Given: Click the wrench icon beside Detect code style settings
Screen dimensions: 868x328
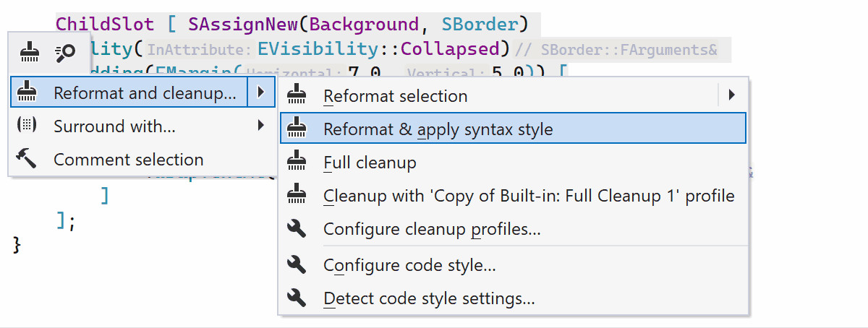Looking at the screenshot, I should tap(297, 298).
